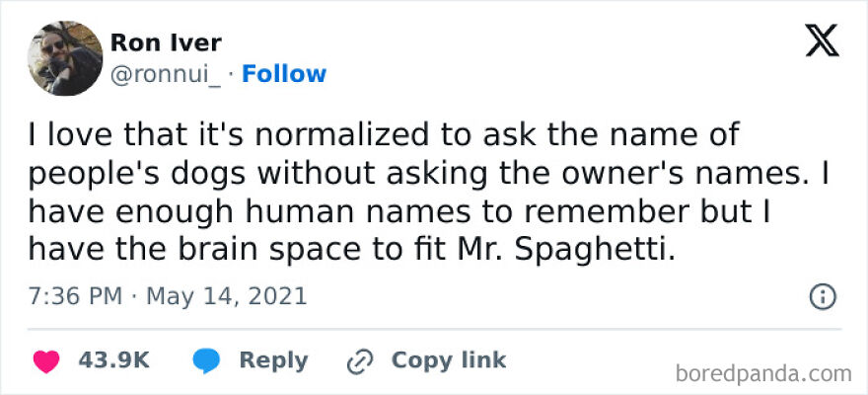Click the 43.9K likes count
Viewport: 868px width, 395px height.
(x=113, y=360)
